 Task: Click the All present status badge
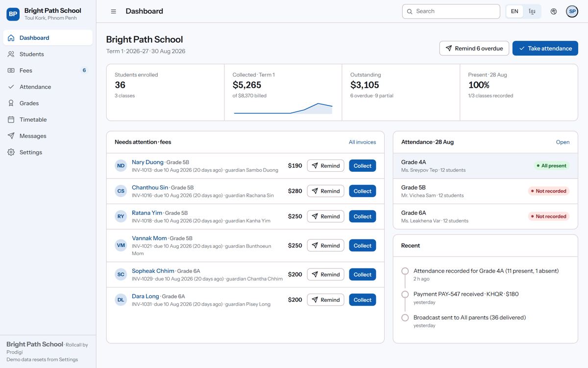point(551,166)
